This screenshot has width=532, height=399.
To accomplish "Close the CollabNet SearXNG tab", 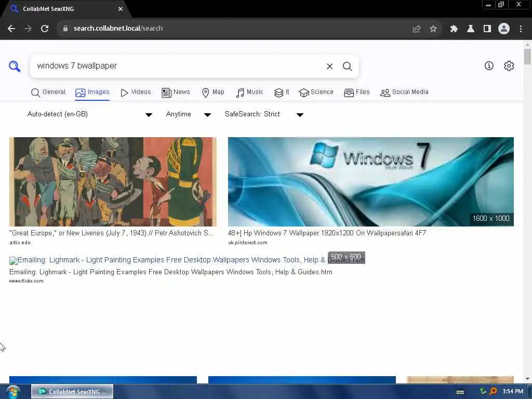I will point(121,9).
